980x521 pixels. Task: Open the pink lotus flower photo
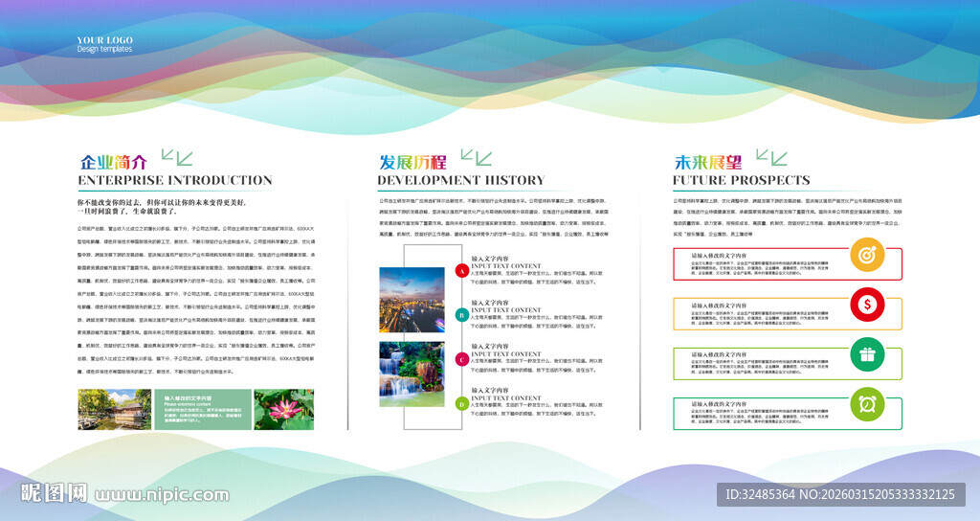pyautogui.click(x=284, y=409)
